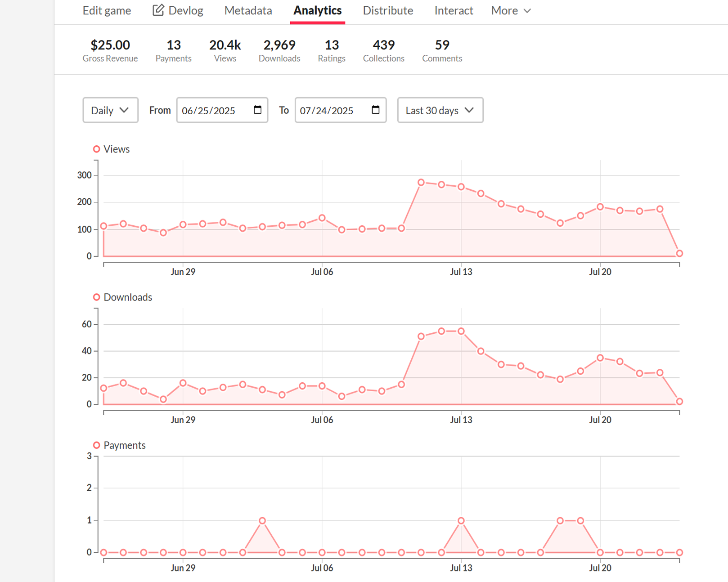Click the Downloads data point on Jul 20

(600, 358)
